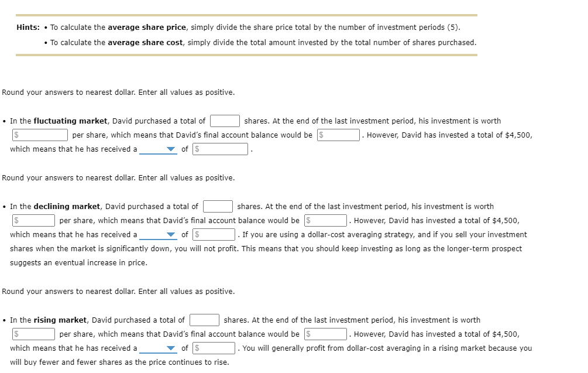Click the total shares field for the fluctuating market
The height and width of the screenshot is (373, 588).
(x=225, y=121)
